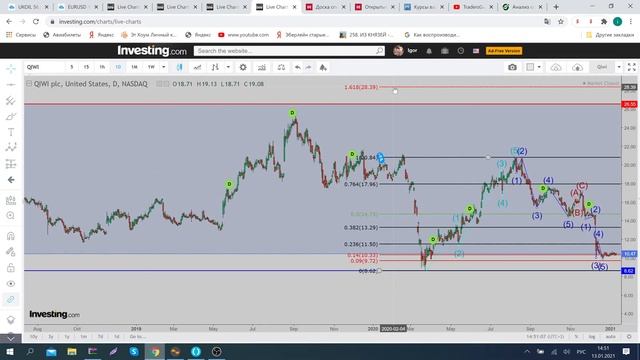This screenshot has width=640, height=360.
Task: Select the brush drawing tool
Action: pyautogui.click(x=11, y=117)
